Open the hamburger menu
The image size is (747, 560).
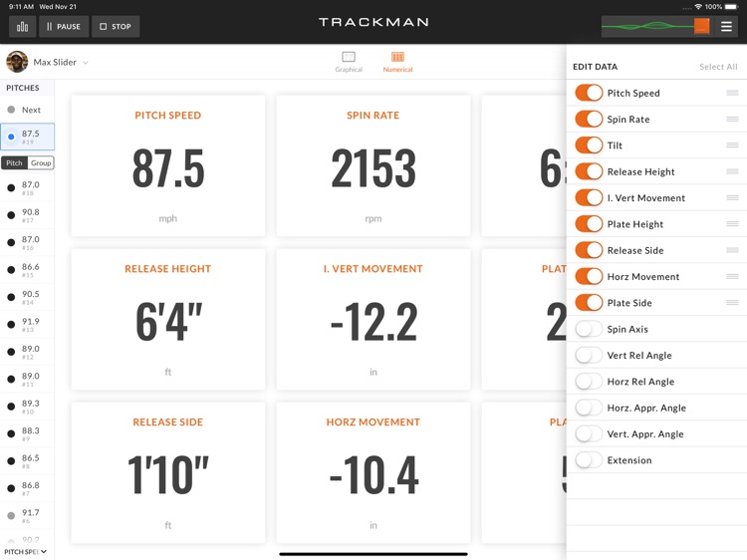(x=726, y=27)
